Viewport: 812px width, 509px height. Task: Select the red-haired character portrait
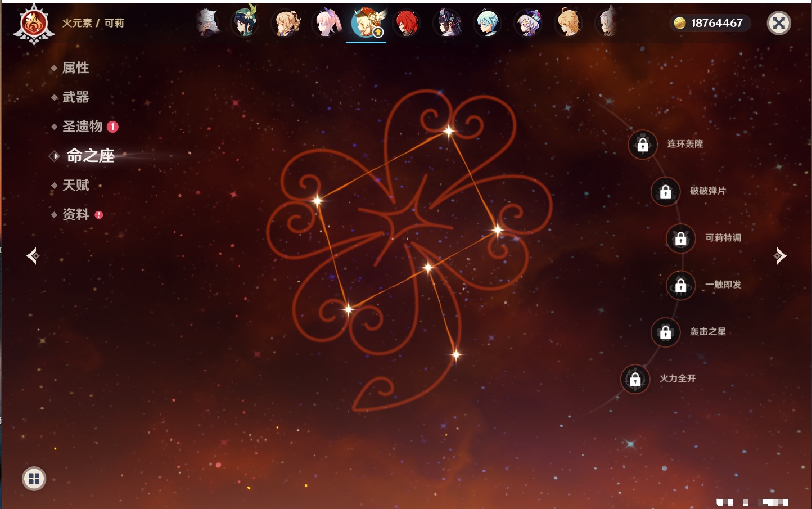click(x=407, y=24)
